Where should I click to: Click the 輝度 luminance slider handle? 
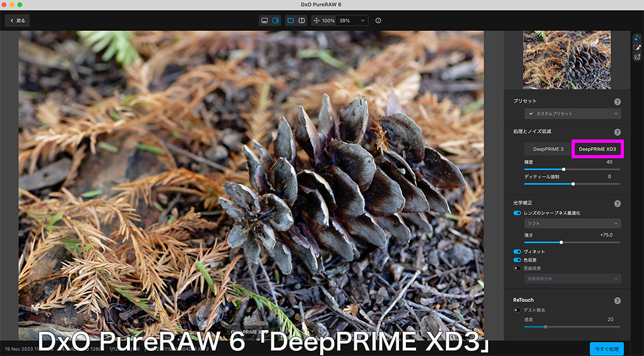[x=564, y=169]
